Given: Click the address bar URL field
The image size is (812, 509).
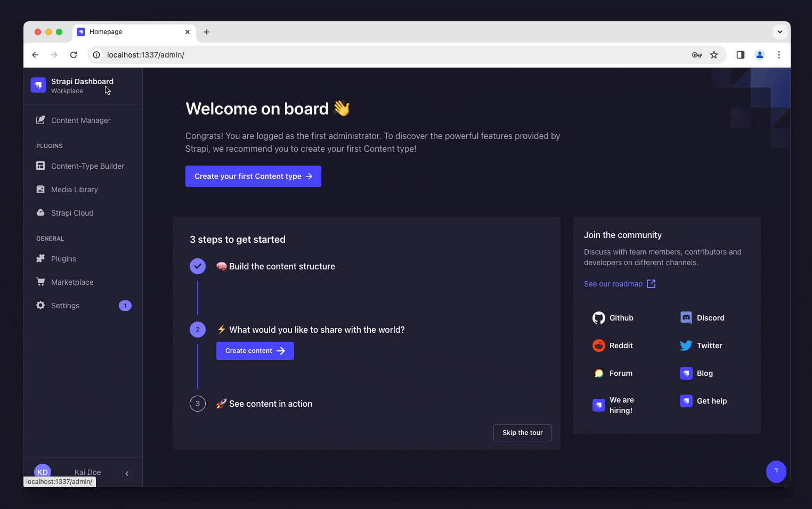Looking at the screenshot, I should 373,55.
